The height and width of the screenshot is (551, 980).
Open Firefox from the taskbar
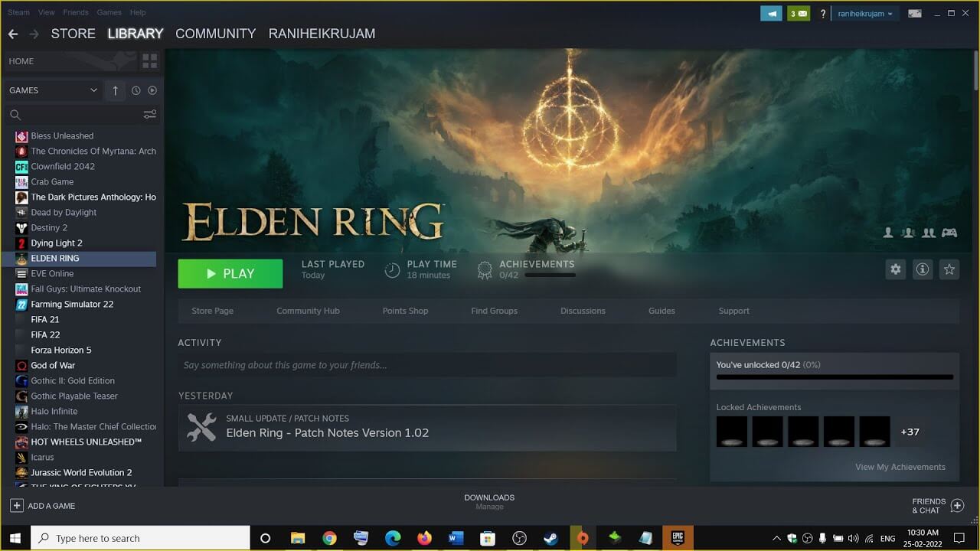coord(424,538)
